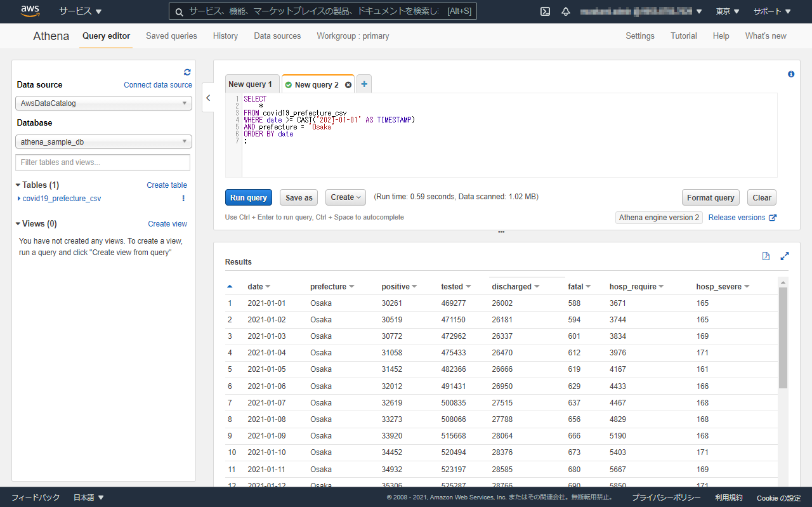Open the Create dropdown button
The image size is (812, 507).
tap(346, 197)
